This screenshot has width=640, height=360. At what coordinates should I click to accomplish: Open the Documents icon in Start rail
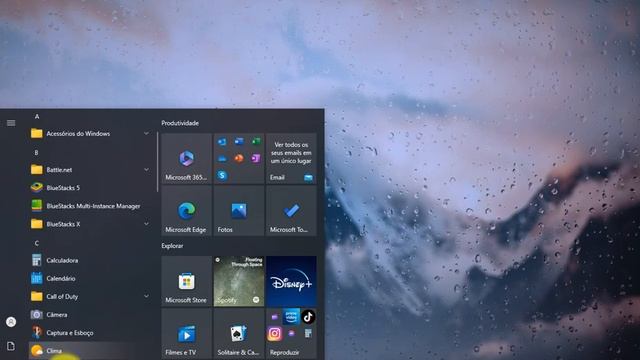coord(11,346)
